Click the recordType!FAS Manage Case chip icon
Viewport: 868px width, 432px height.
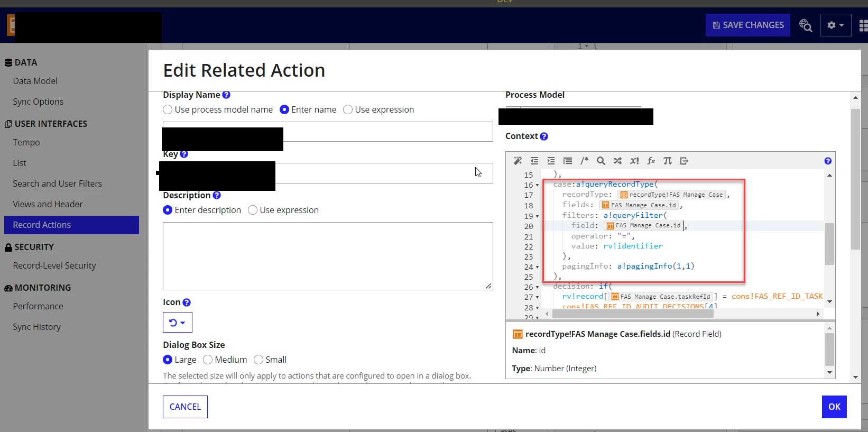(624, 195)
